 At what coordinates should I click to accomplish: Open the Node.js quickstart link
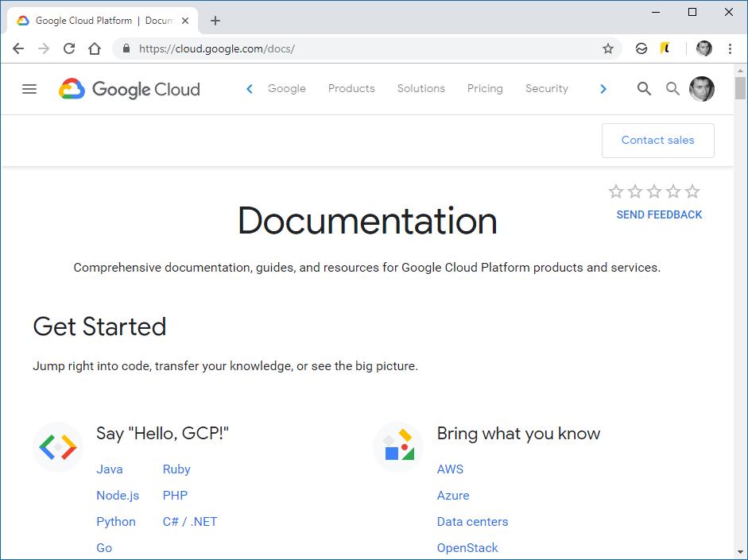coord(118,496)
